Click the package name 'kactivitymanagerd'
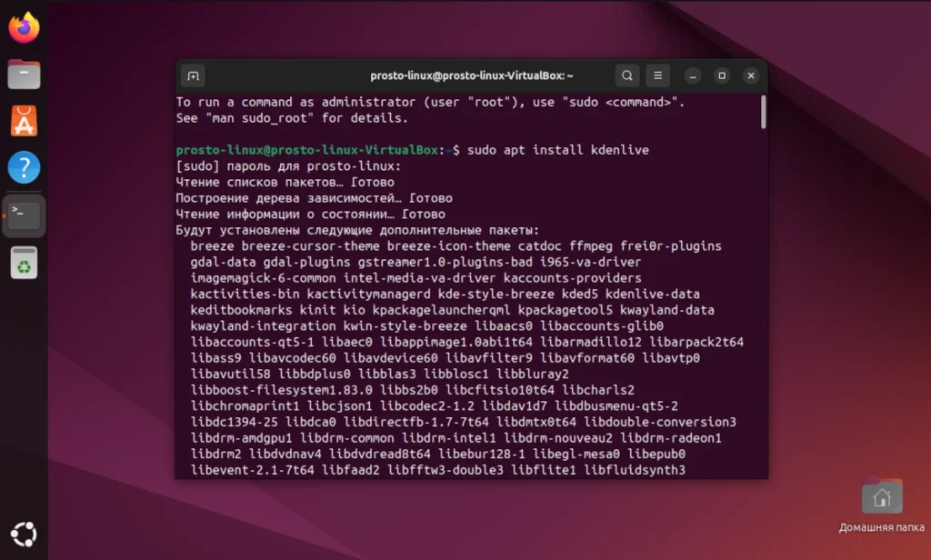 point(369,295)
